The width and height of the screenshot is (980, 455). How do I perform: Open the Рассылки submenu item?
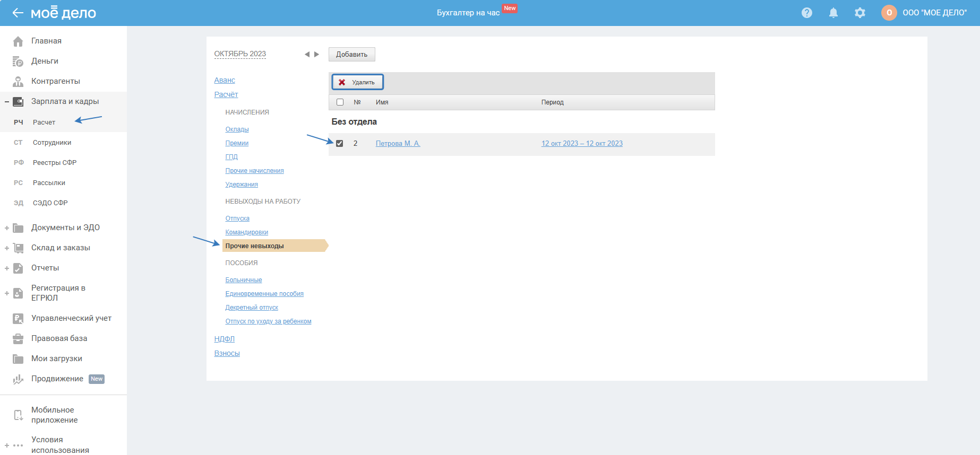tap(49, 183)
